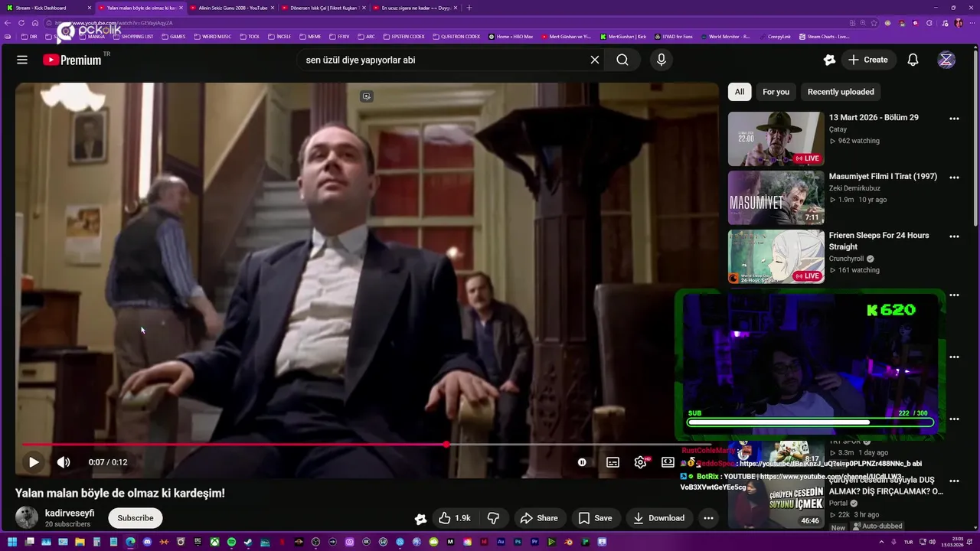Open options for 13 Mart 2026 video
This screenshot has height=551, width=980.
coord(954,119)
